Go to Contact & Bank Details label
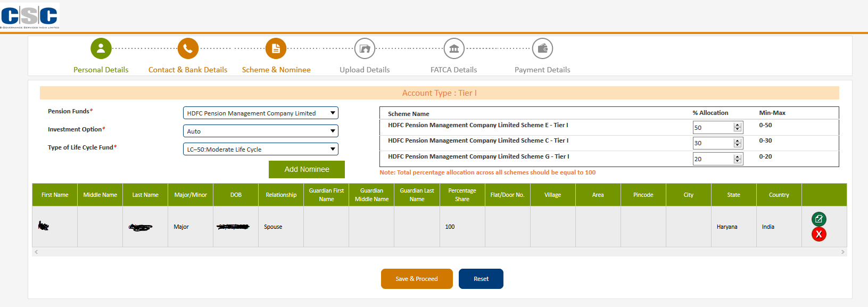The width and height of the screenshot is (868, 307). point(188,70)
